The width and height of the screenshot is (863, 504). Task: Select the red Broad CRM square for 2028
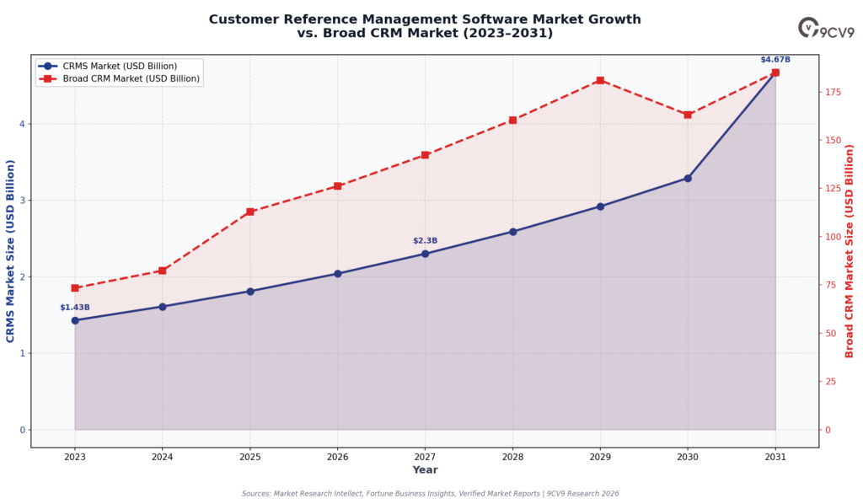pyautogui.click(x=512, y=120)
